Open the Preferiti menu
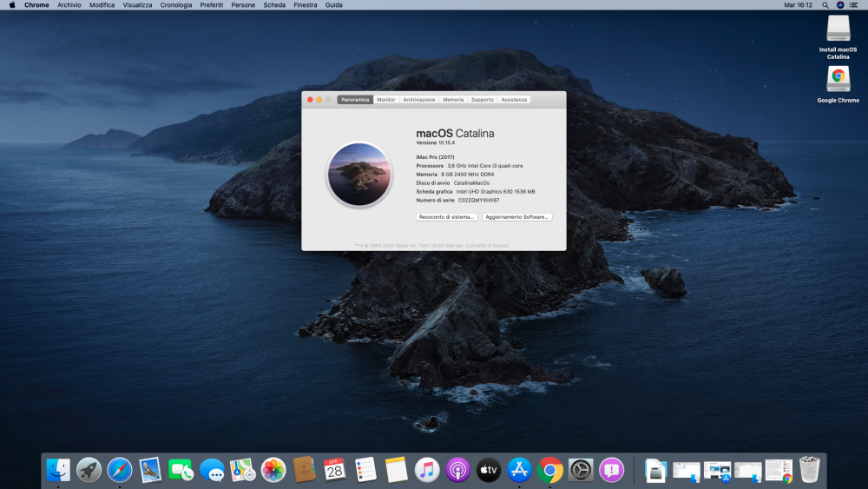This screenshot has height=489, width=868. (212, 5)
